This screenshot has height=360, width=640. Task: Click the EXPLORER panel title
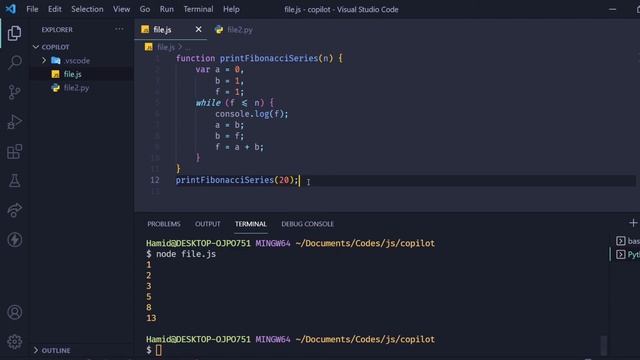(57, 29)
